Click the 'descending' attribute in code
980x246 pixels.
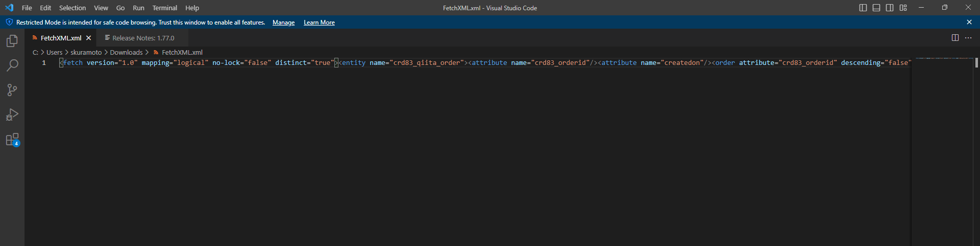[x=861, y=62]
